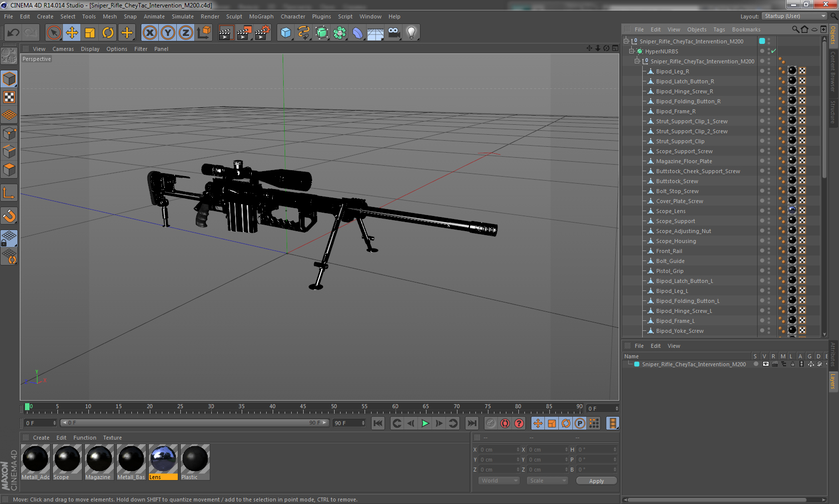Click the record active objects button

491,423
